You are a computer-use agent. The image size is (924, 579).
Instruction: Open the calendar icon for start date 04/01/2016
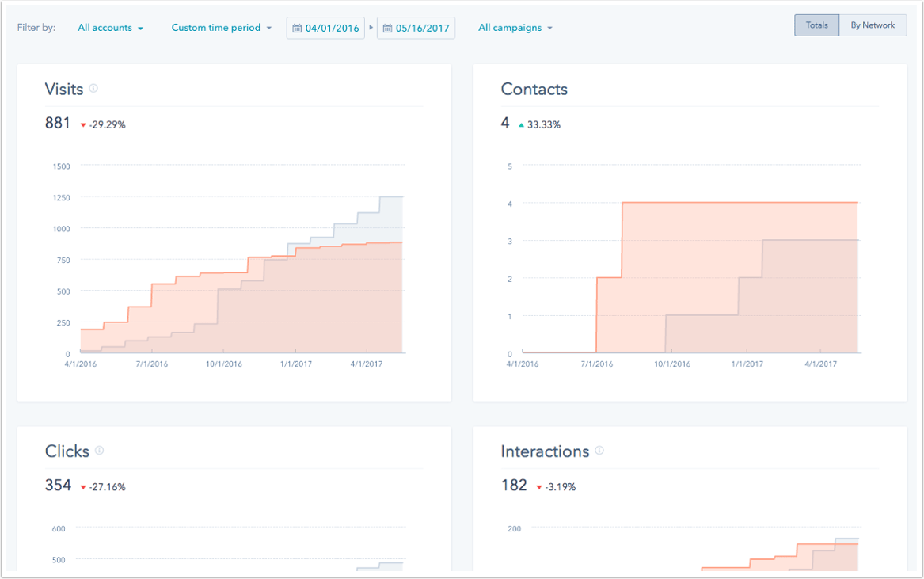(x=297, y=29)
